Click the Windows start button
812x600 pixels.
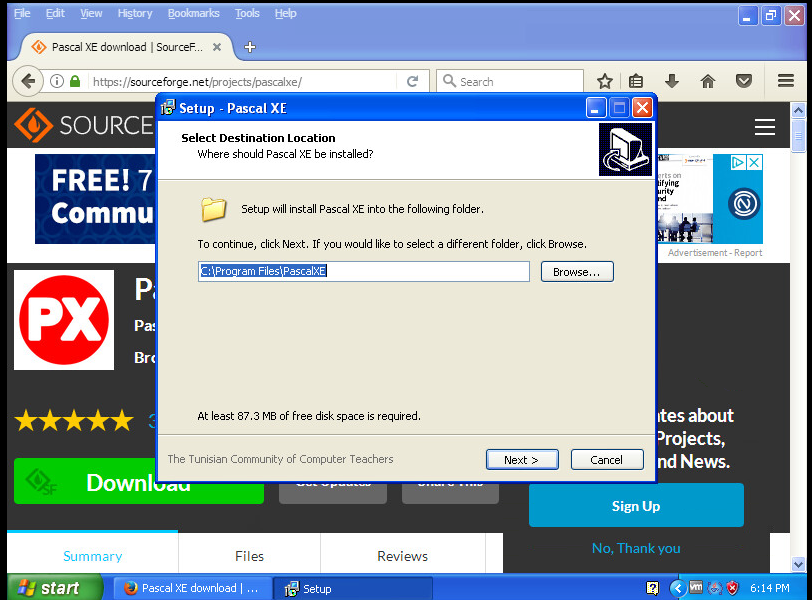click(x=54, y=588)
